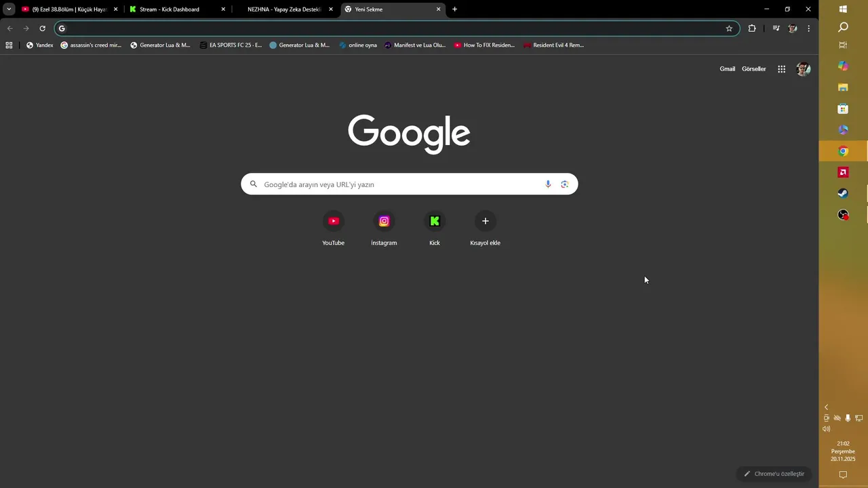This screenshot has width=868, height=488.
Task: Click the Chrome back arrow
Action: click(x=9, y=28)
